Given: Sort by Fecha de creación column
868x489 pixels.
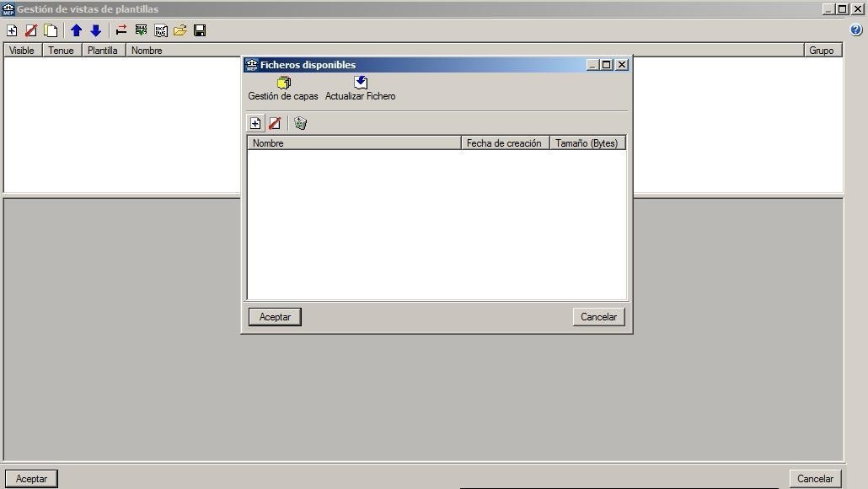Looking at the screenshot, I should coord(505,143).
